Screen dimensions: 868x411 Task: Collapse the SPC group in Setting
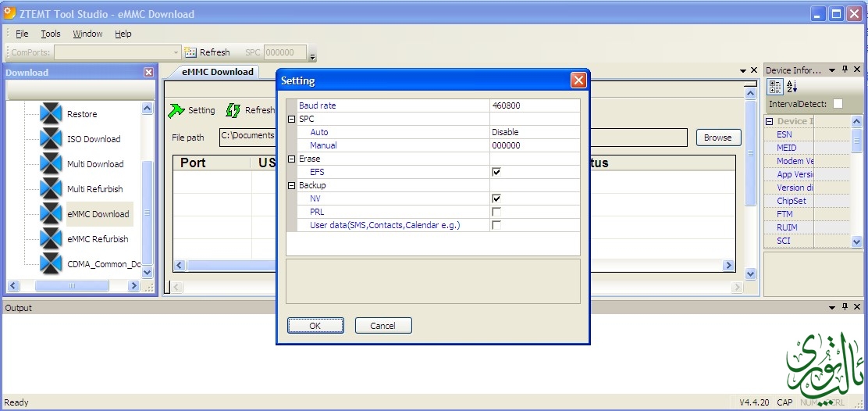pos(292,119)
